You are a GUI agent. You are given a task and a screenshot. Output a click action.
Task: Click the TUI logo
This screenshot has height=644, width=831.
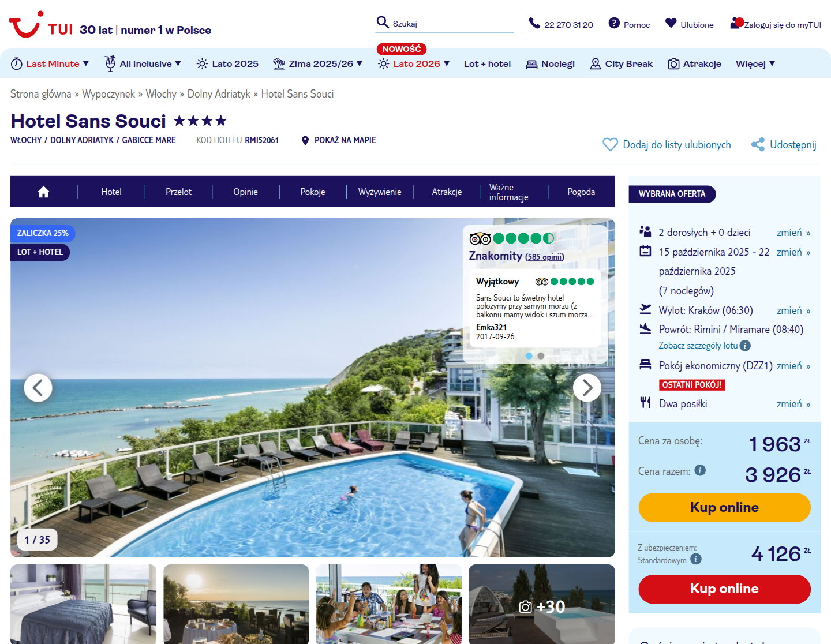pos(41,25)
